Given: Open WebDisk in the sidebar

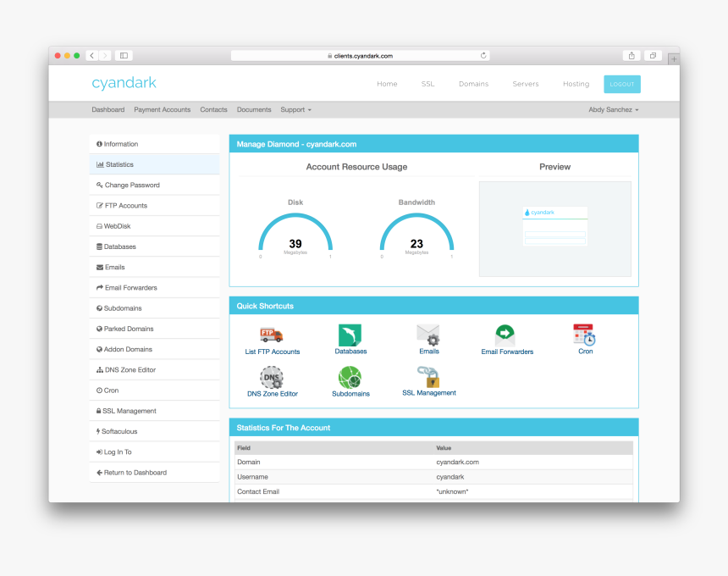Looking at the screenshot, I should 155,226.
